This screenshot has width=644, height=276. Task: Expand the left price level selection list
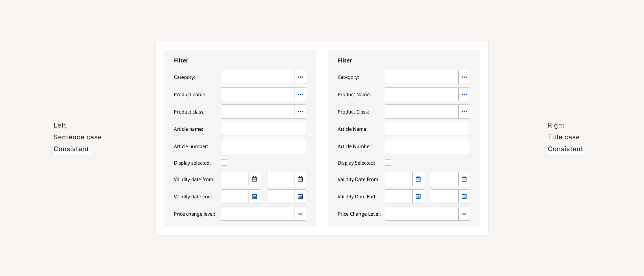[300, 214]
